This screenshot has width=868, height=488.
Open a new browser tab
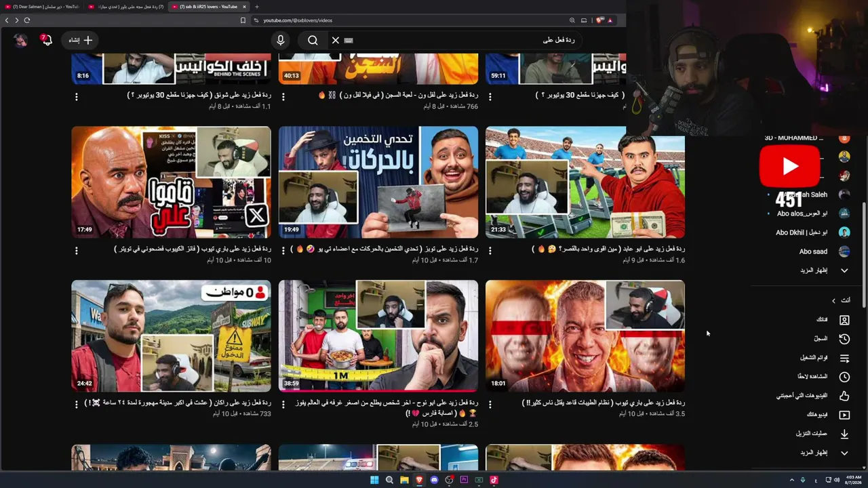[x=256, y=7]
